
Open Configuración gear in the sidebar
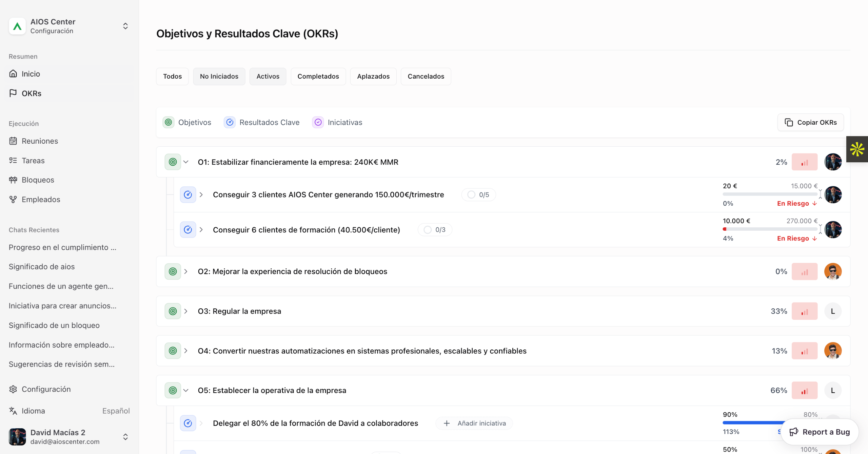point(13,389)
